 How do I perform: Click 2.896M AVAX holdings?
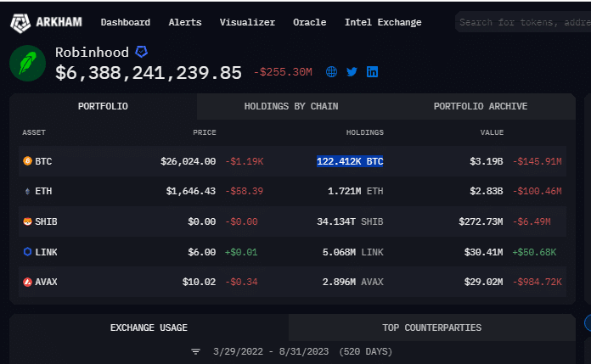pos(352,282)
